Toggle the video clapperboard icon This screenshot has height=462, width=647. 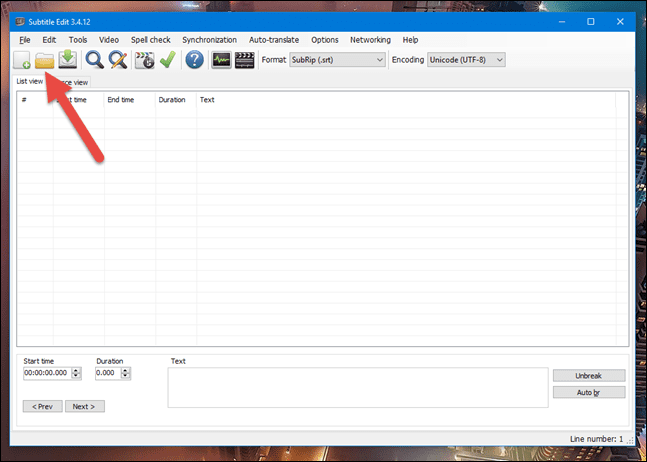245,60
